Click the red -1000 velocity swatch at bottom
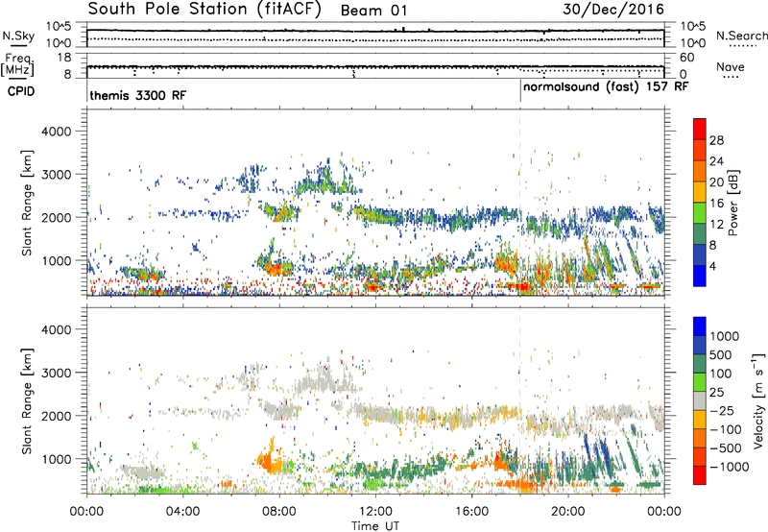 [700, 475]
